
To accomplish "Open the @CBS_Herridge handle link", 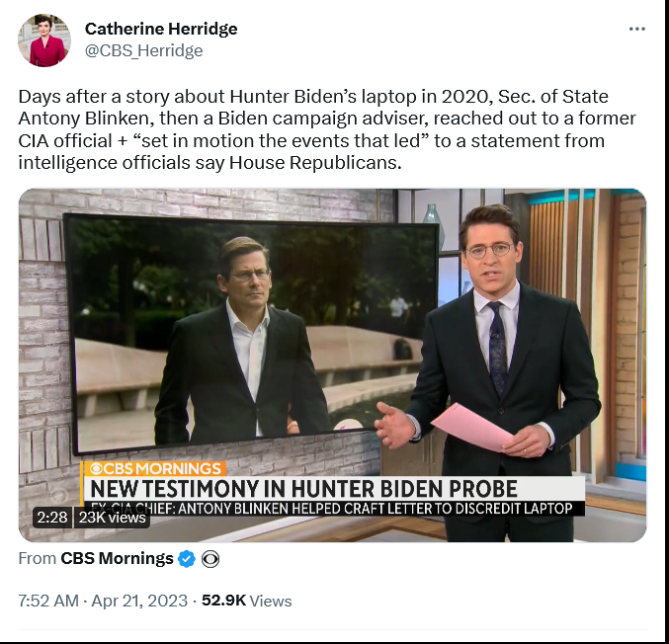I will click(144, 50).
